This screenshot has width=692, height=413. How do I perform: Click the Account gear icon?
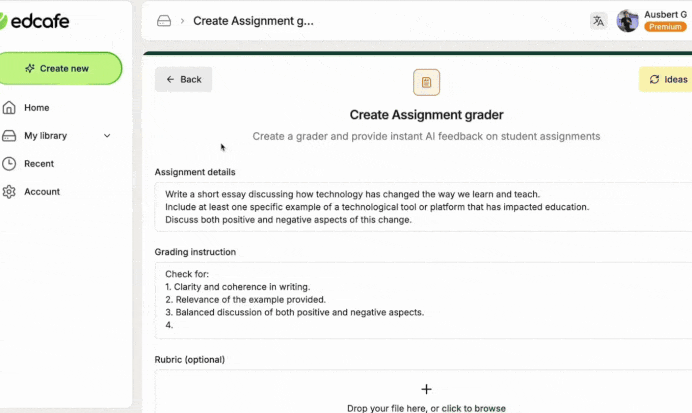point(9,191)
